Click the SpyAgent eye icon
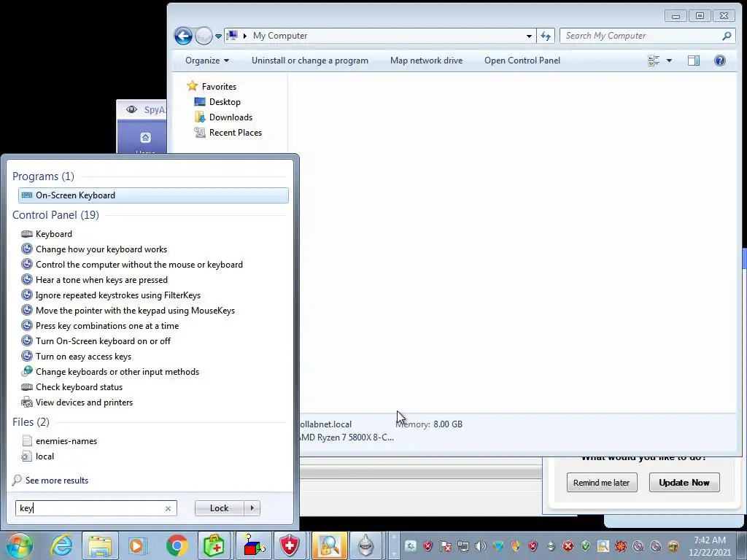This screenshot has height=560, width=747. [x=131, y=109]
